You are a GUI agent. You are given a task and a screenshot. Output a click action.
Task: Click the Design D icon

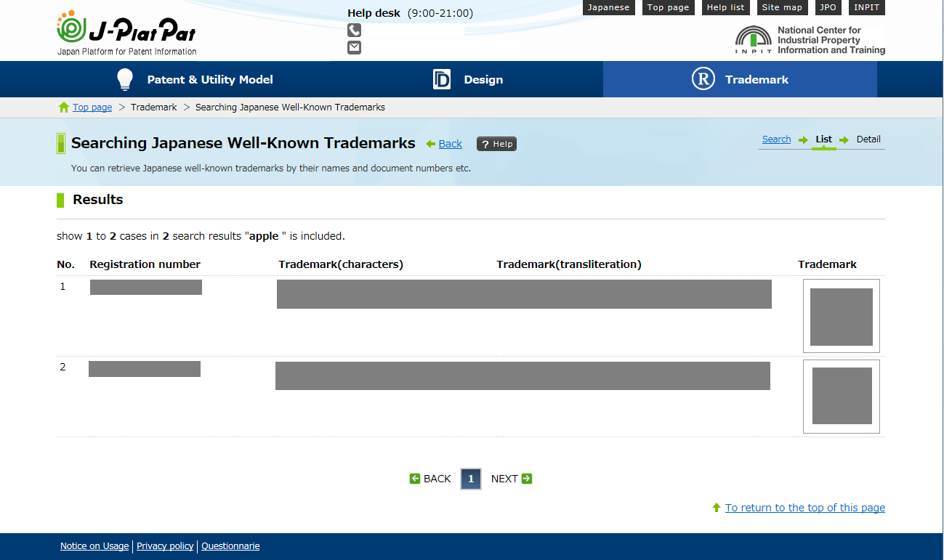click(441, 79)
